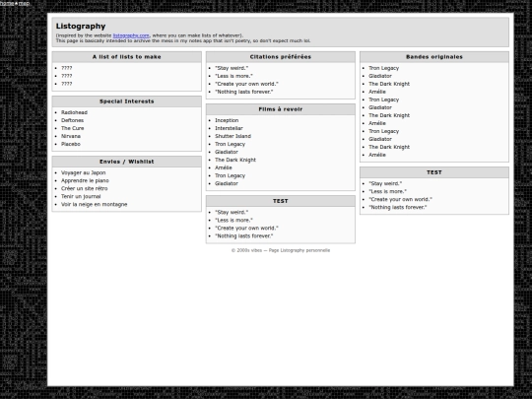Screen dimensions: 532x399
Task: Select "Stay weird." in Citations préférées
Action: pyautogui.click(x=232, y=68)
